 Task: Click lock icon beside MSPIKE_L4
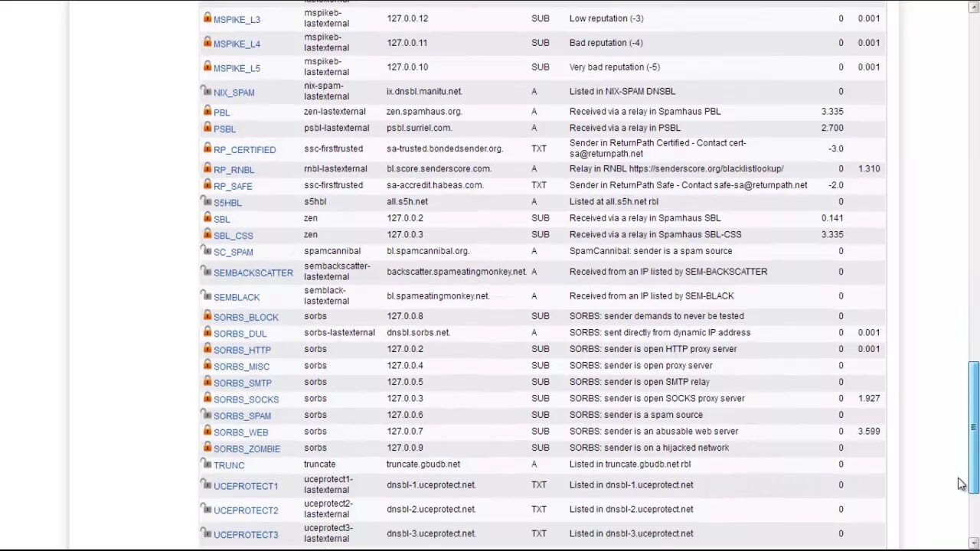(207, 42)
